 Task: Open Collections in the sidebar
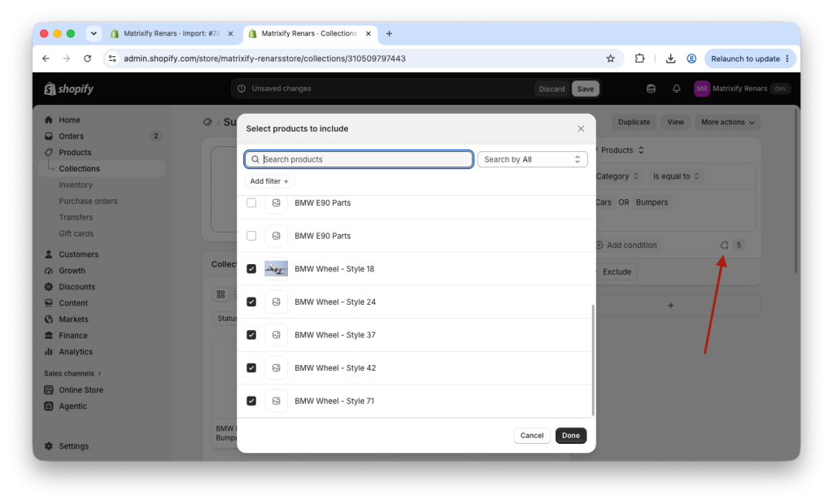[79, 168]
